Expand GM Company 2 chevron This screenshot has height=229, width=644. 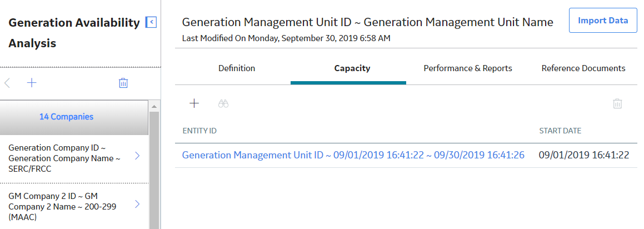[x=137, y=204]
